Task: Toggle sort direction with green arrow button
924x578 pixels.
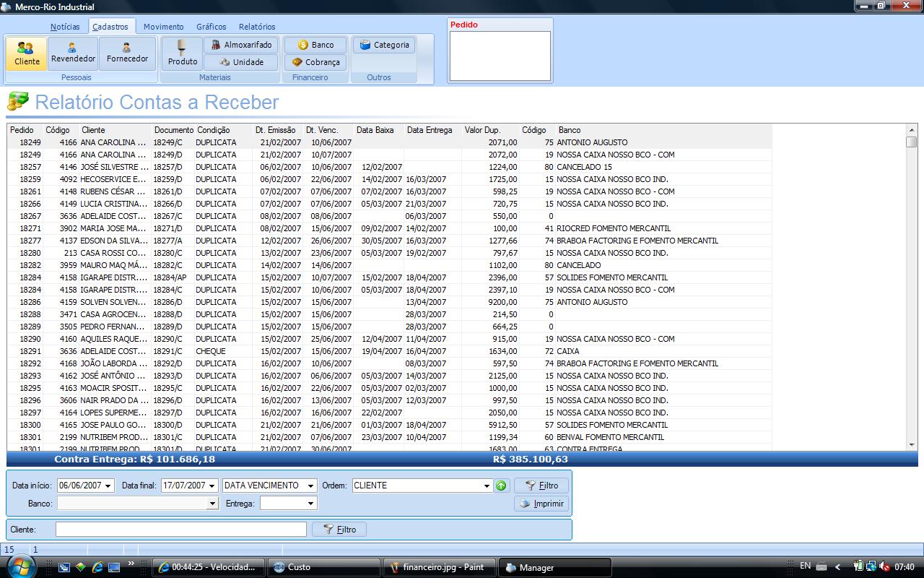Action: pyautogui.click(x=501, y=486)
